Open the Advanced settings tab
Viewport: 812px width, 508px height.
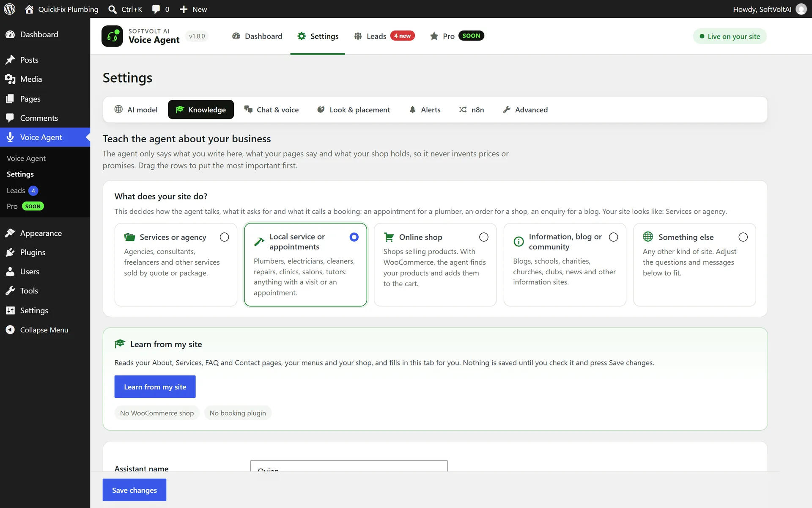tap(525, 110)
